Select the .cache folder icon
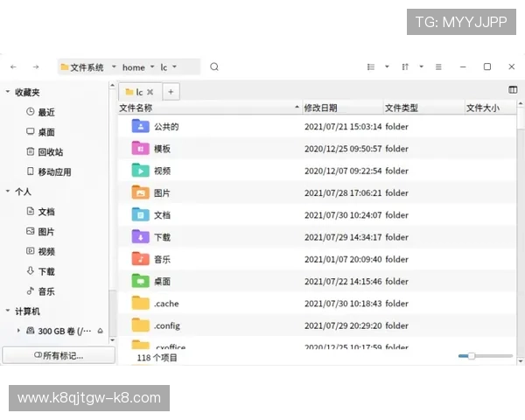 click(140, 303)
